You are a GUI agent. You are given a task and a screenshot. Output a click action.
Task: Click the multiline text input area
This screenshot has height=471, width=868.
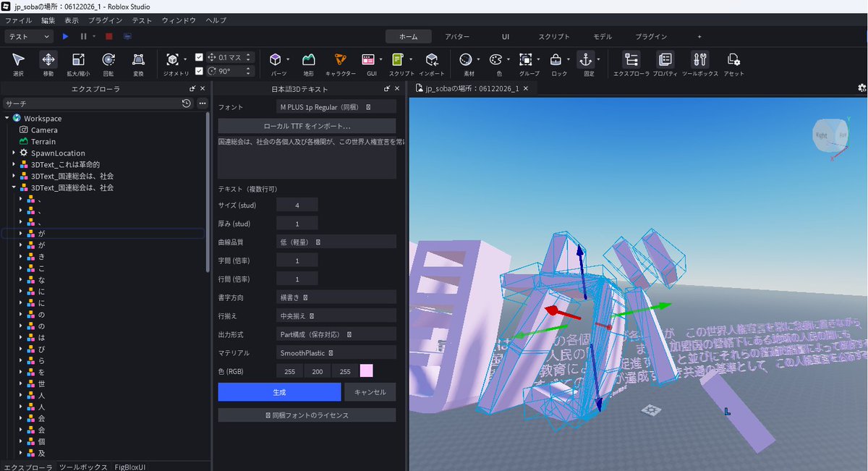pyautogui.click(x=307, y=157)
